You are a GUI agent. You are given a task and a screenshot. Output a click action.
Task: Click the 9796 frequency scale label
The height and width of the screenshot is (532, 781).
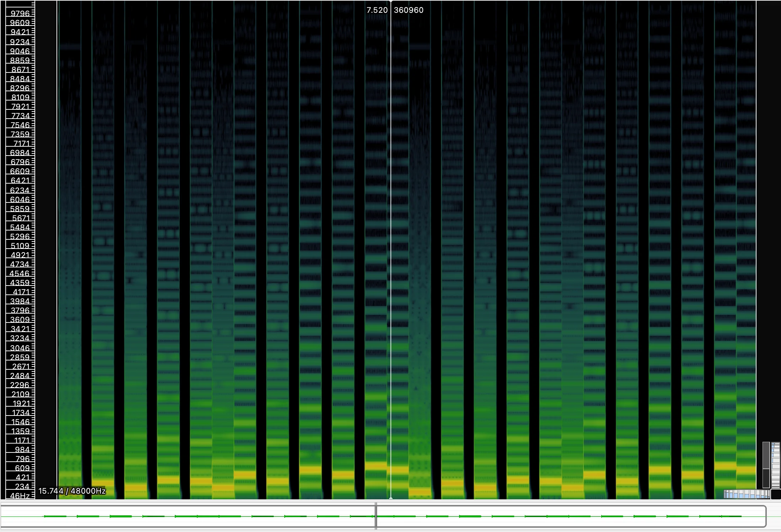tap(20, 13)
